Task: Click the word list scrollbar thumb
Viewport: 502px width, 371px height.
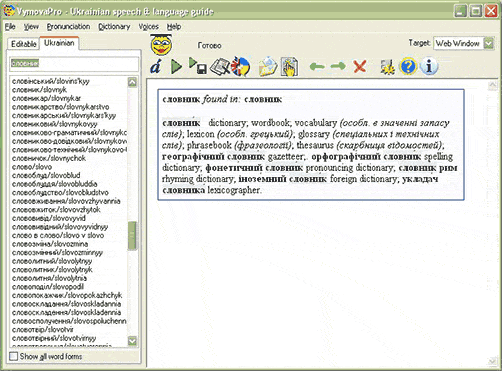Action: tap(132, 235)
